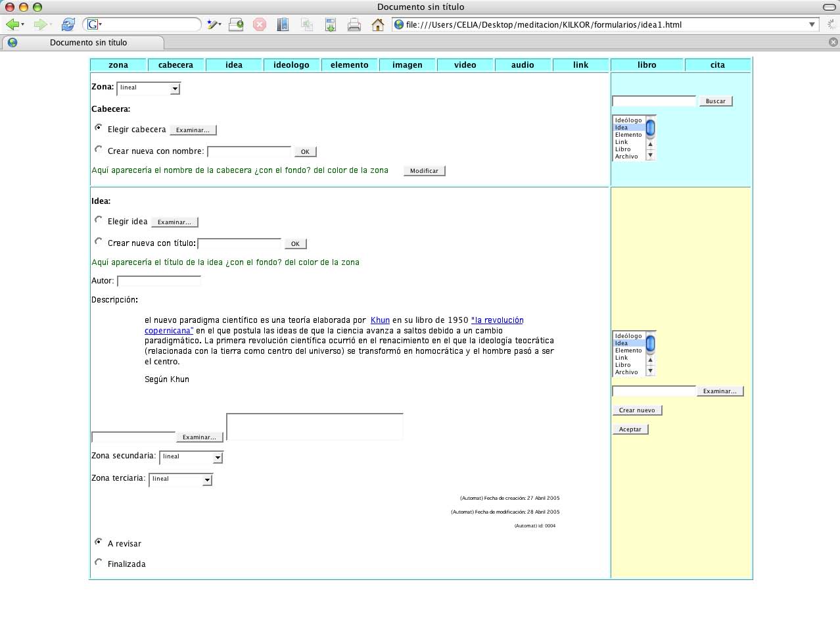Switch to the 'ideologo' navigation tab

coord(291,65)
